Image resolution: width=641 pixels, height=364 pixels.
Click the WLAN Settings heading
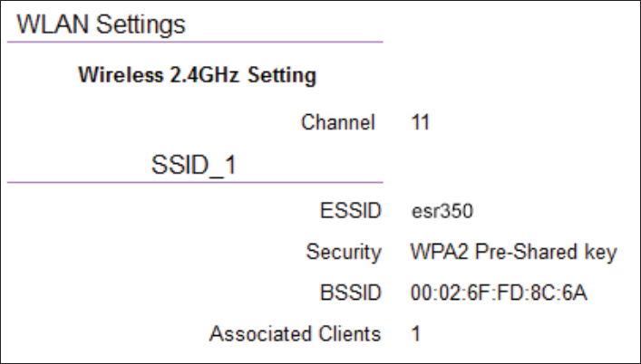(101, 24)
